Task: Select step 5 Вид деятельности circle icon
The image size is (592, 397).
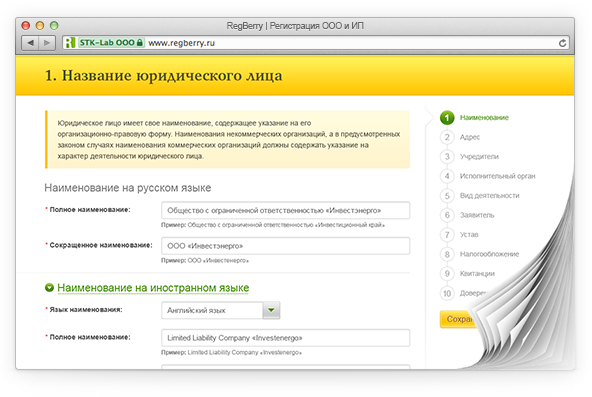Action: [x=447, y=195]
